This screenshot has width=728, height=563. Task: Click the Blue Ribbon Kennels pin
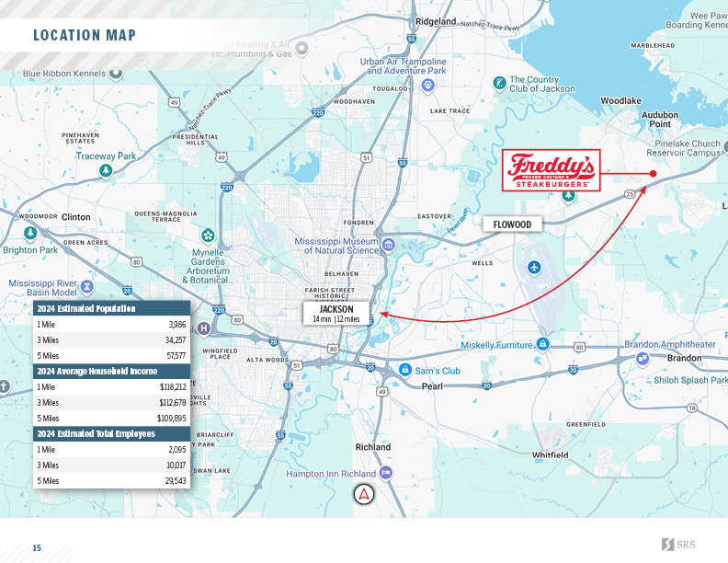116,74
